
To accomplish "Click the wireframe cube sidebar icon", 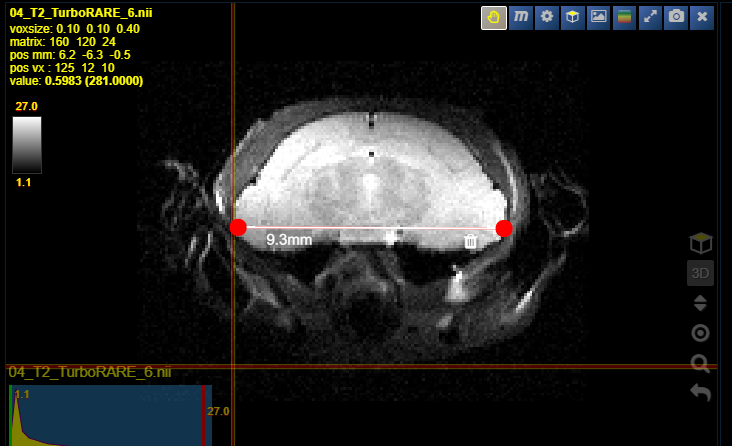I will point(700,243).
